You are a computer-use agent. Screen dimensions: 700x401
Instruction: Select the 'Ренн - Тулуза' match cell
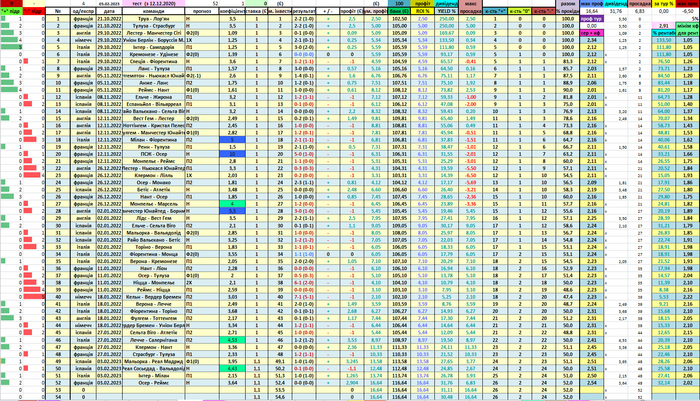pos(154,147)
